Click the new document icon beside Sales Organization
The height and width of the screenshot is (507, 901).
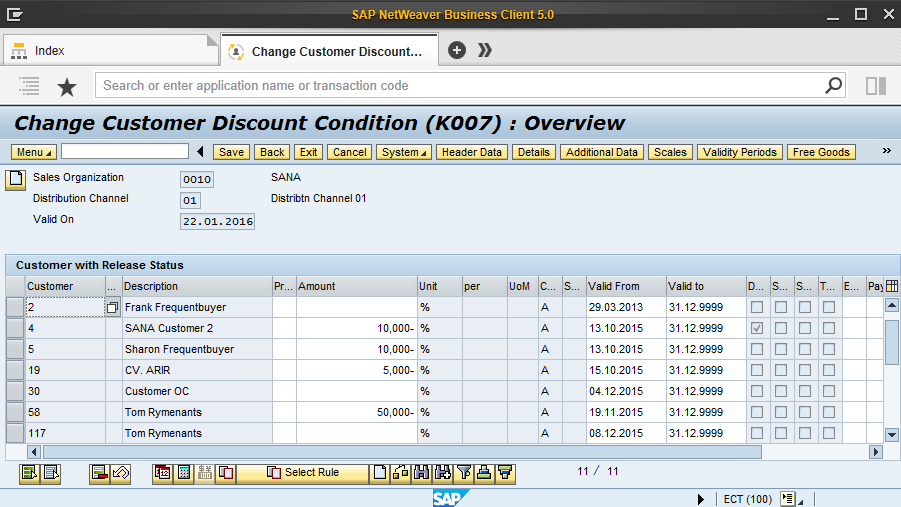16,179
